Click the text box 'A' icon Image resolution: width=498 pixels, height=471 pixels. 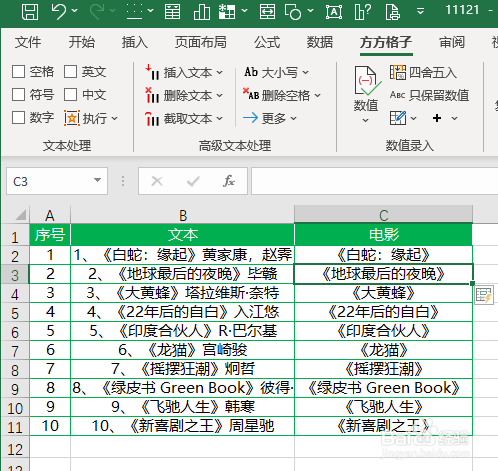(x=334, y=12)
